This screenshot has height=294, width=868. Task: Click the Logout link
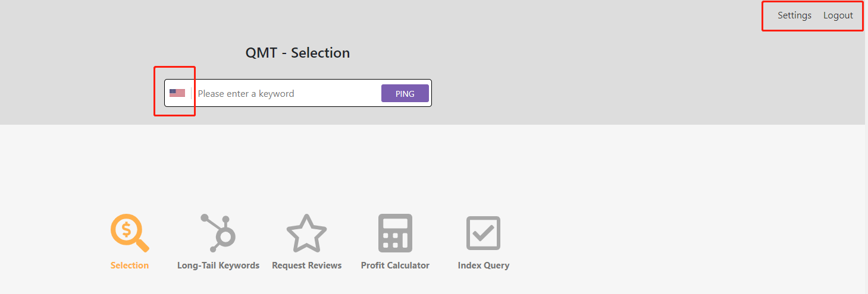[x=838, y=15]
